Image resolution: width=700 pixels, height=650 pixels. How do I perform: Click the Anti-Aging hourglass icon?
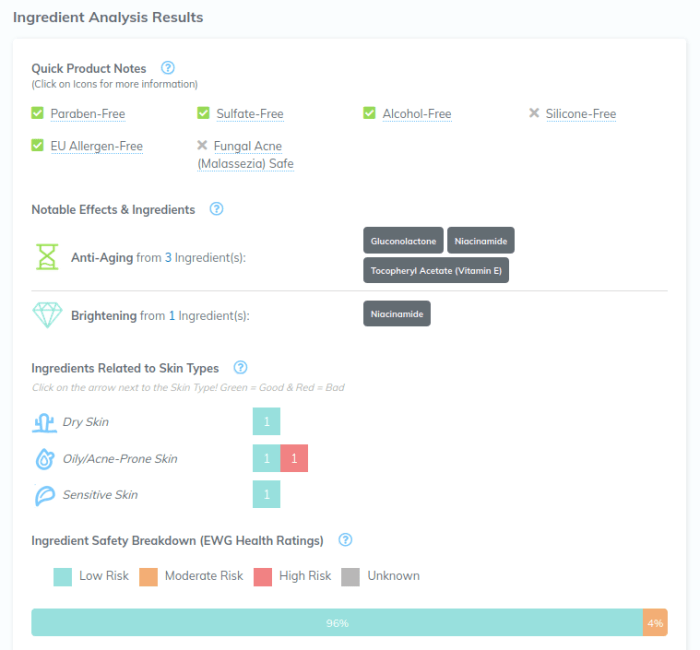point(47,257)
